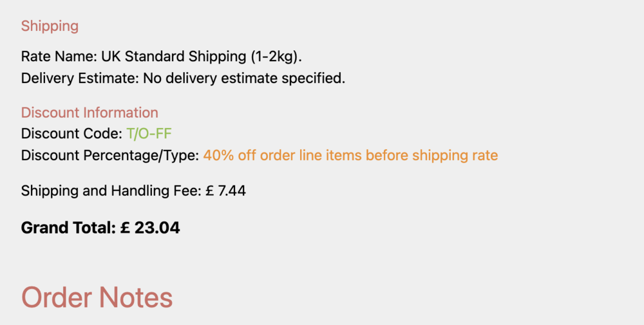Click the Rate Name label
The height and width of the screenshot is (325, 644).
59,57
